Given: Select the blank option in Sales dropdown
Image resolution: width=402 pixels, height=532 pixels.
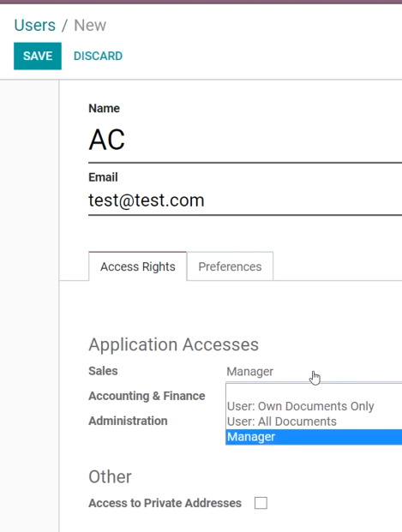Looking at the screenshot, I should 314,392.
